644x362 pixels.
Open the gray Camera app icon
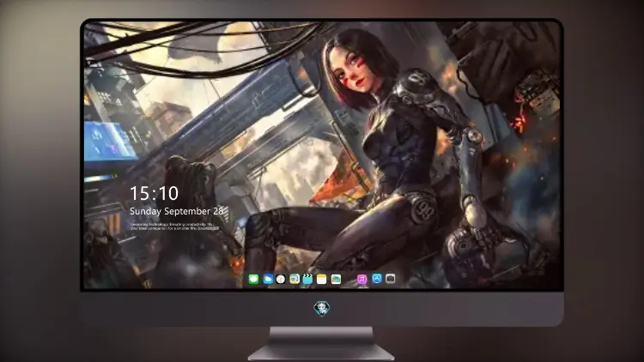tap(391, 279)
